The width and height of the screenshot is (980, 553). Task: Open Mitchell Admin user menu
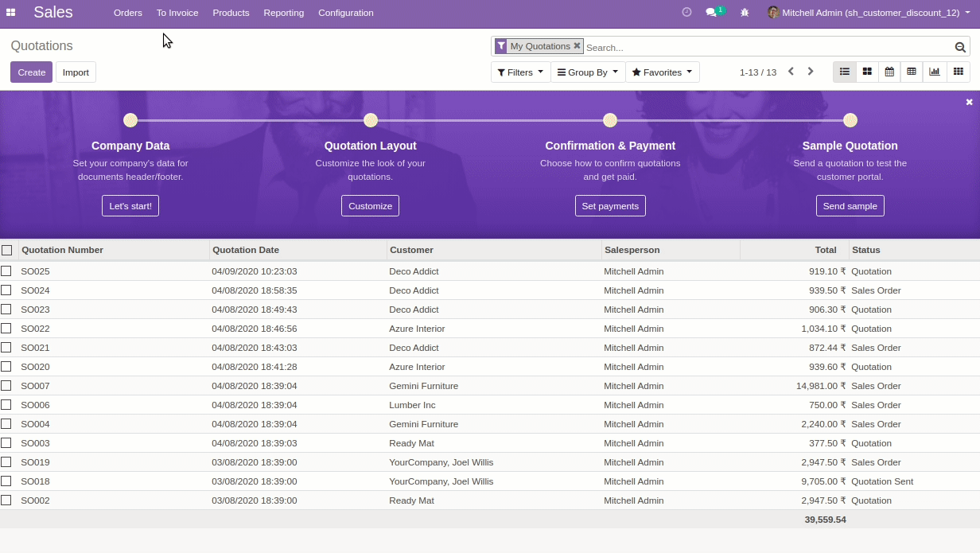click(x=869, y=13)
